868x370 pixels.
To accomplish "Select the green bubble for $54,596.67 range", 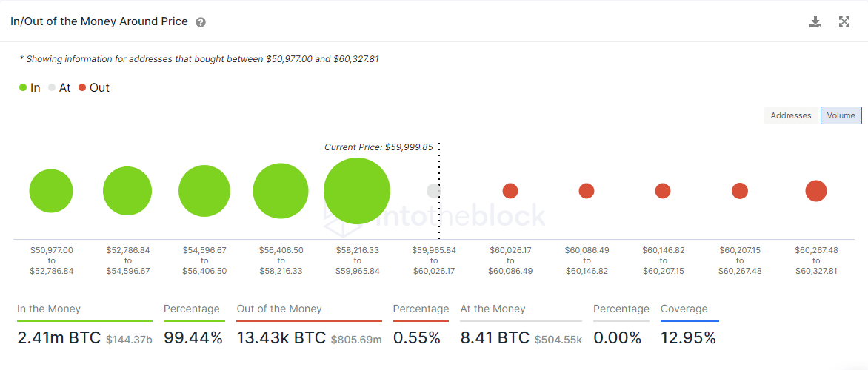I will [204, 191].
